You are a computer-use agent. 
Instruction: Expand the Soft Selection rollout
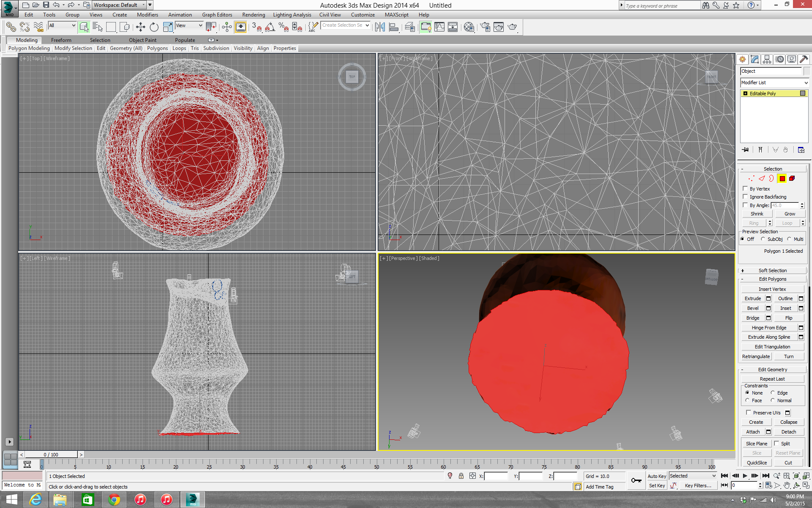772,271
